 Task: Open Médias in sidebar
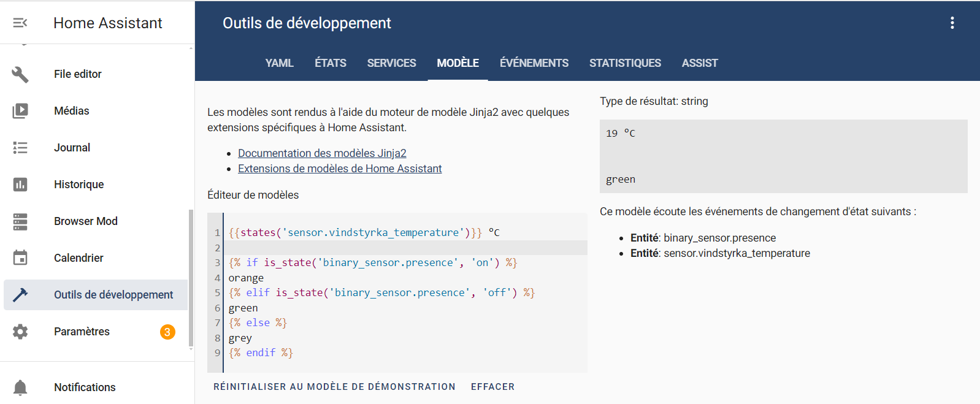pyautogui.click(x=96, y=111)
